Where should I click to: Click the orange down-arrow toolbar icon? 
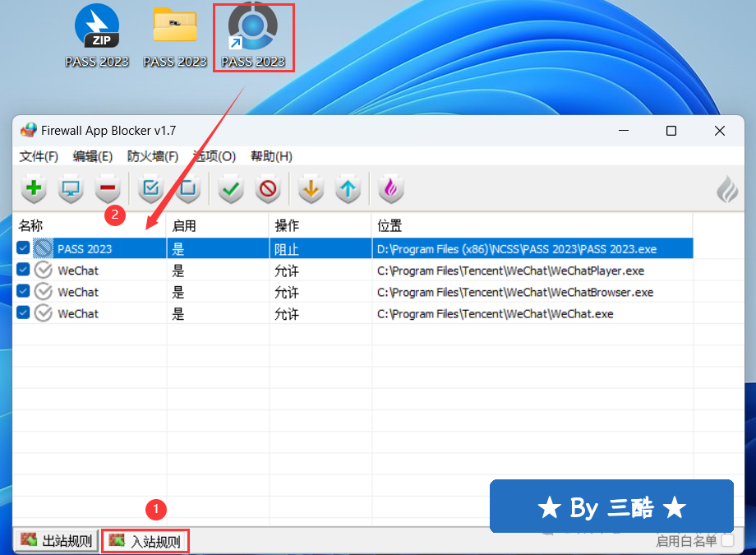311,189
